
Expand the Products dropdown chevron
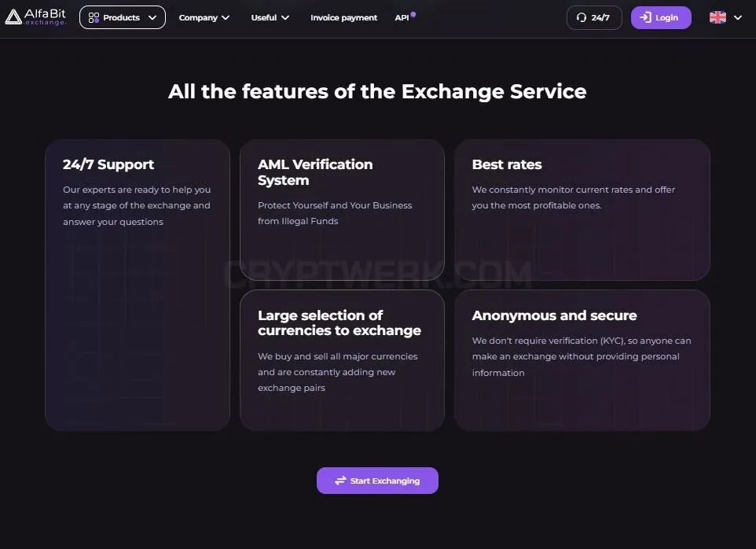[x=152, y=18]
